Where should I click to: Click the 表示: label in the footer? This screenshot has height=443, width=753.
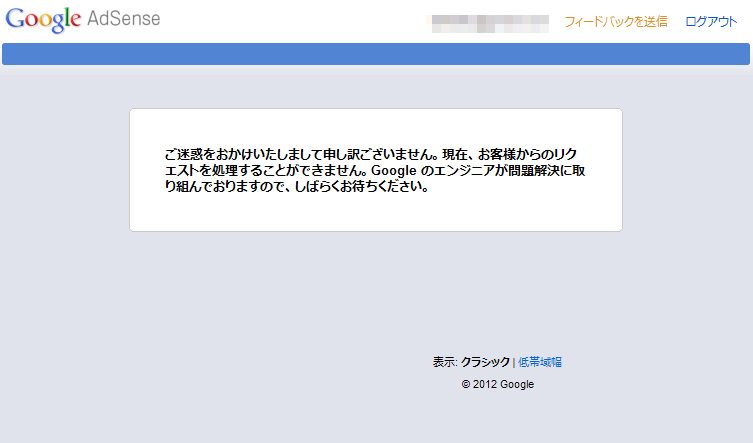tap(445, 362)
